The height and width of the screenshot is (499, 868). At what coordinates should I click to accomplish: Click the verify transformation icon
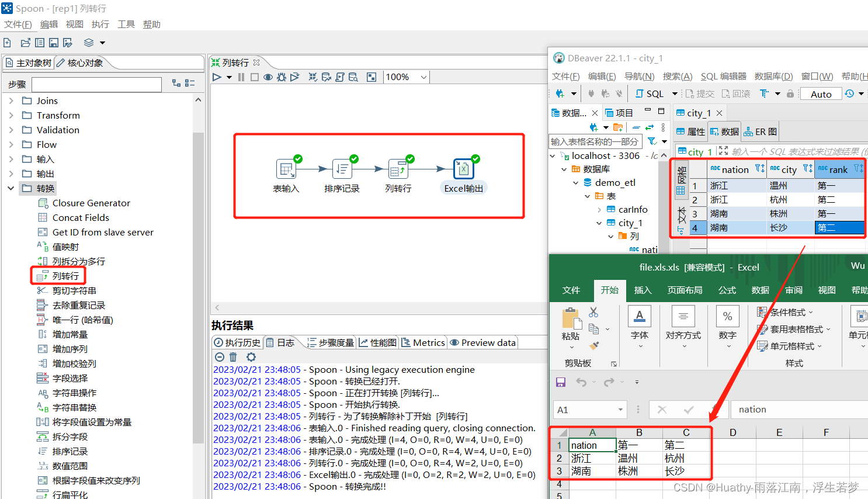[313, 77]
